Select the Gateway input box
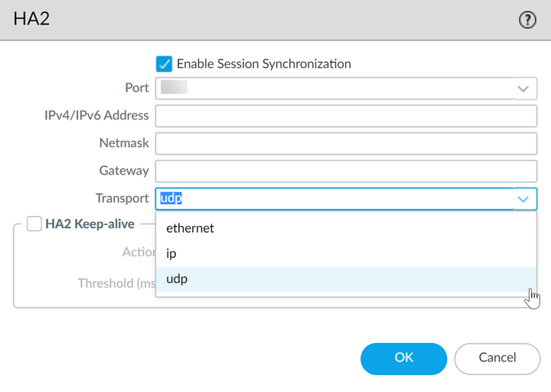 [346, 171]
